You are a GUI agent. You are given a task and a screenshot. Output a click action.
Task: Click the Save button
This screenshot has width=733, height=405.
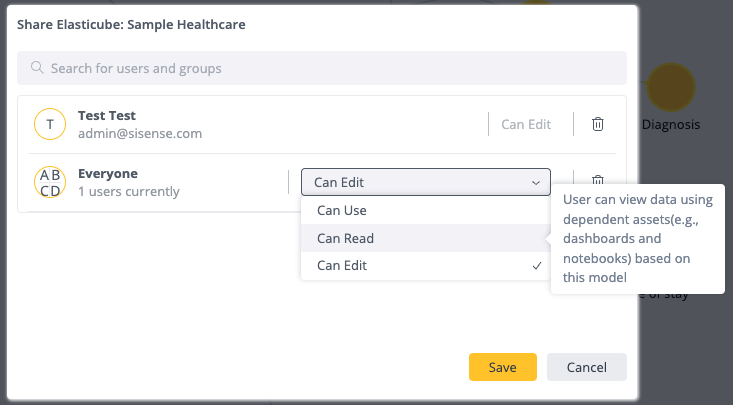[x=503, y=367]
